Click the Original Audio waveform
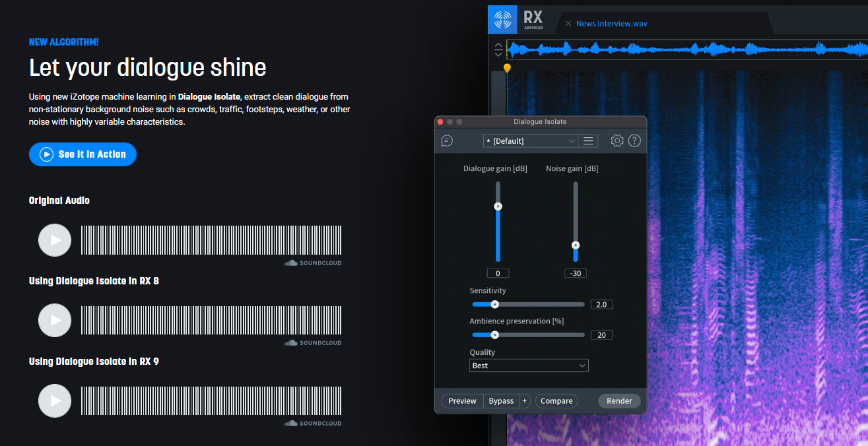This screenshot has width=868, height=446. (211, 240)
